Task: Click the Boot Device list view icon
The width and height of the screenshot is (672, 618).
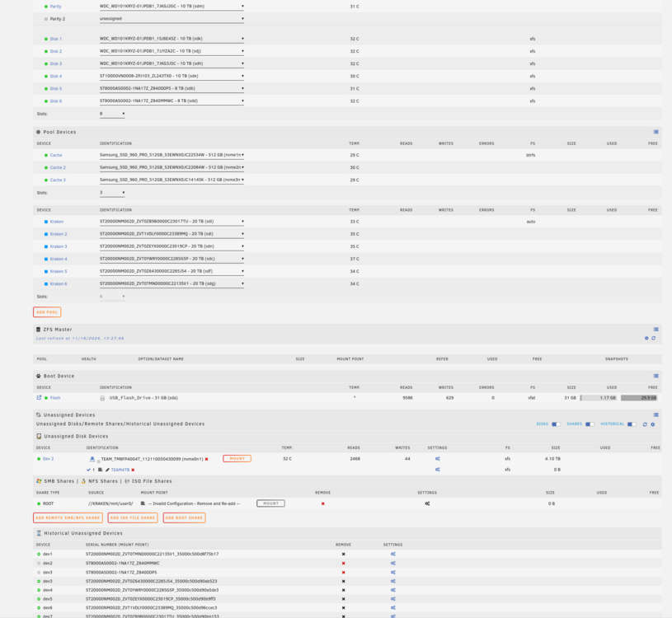Action: 656,376
